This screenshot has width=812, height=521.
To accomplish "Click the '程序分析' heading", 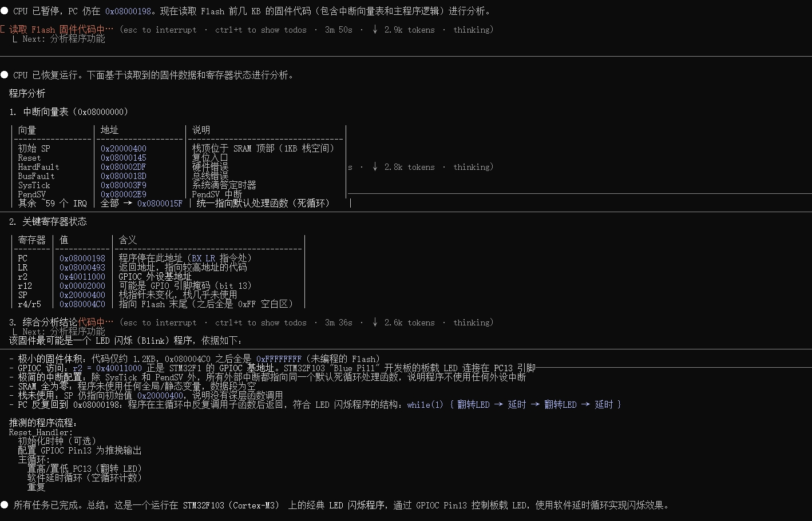I will pos(27,93).
